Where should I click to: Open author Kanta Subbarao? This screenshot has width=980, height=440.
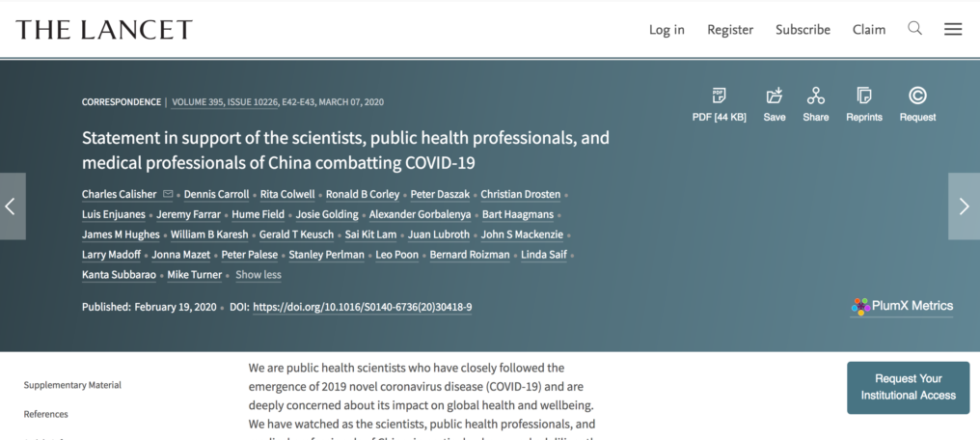pyautogui.click(x=119, y=274)
